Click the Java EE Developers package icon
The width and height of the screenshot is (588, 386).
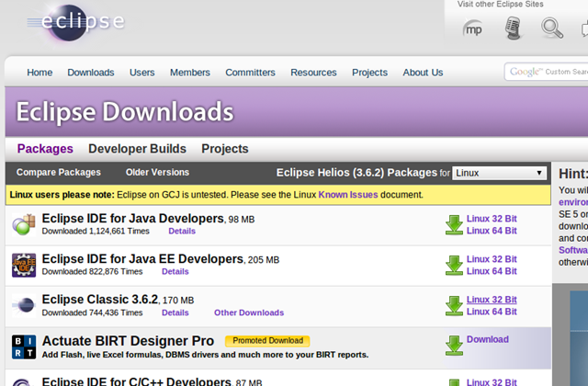click(x=24, y=265)
